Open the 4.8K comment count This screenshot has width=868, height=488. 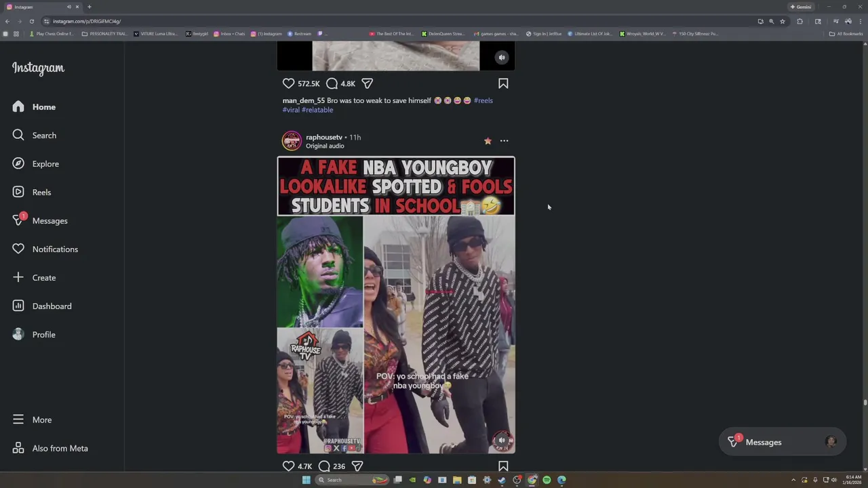(x=348, y=83)
